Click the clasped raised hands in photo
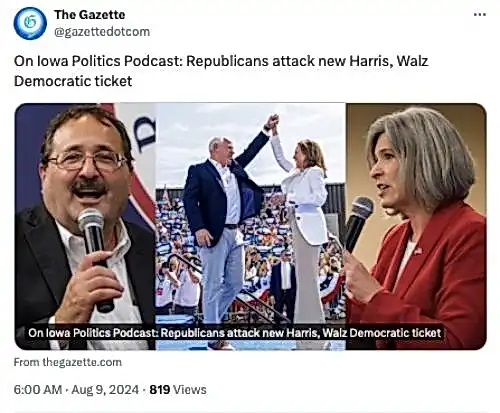The image size is (500, 413). point(273,123)
